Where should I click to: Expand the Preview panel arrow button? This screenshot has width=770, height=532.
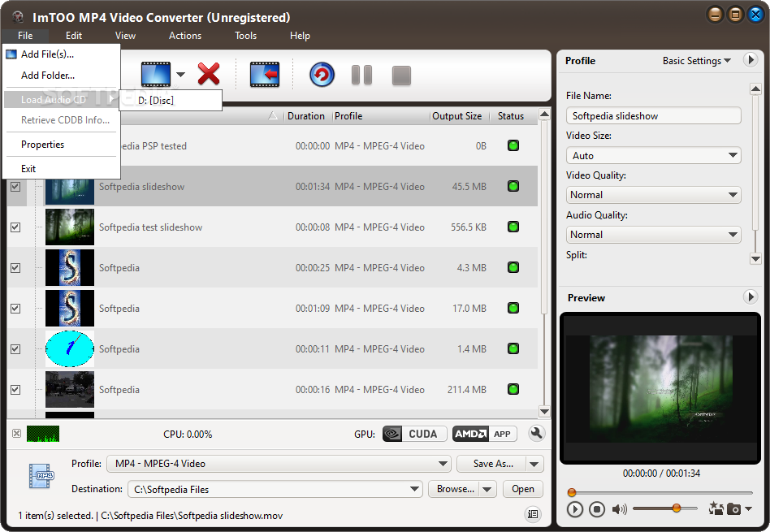(x=750, y=296)
